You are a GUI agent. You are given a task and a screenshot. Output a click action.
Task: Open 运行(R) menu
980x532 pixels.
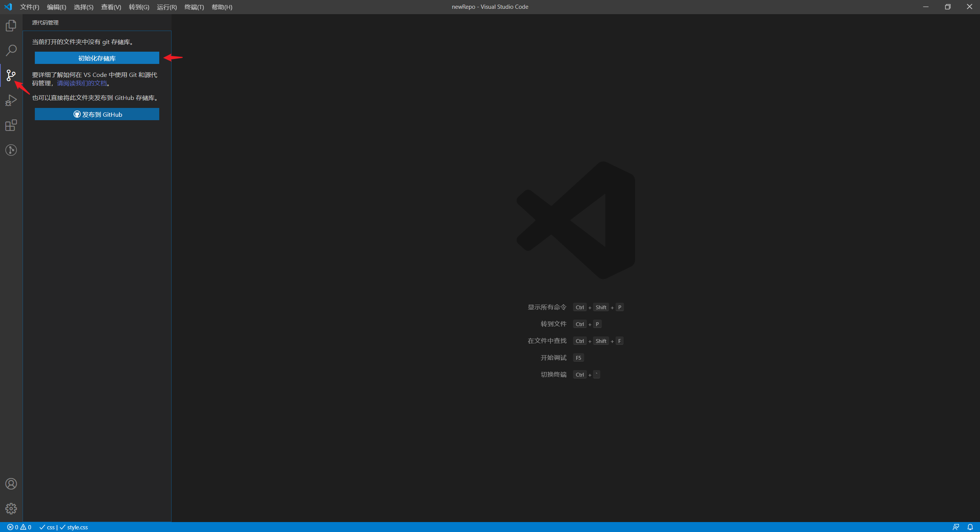(x=167, y=7)
